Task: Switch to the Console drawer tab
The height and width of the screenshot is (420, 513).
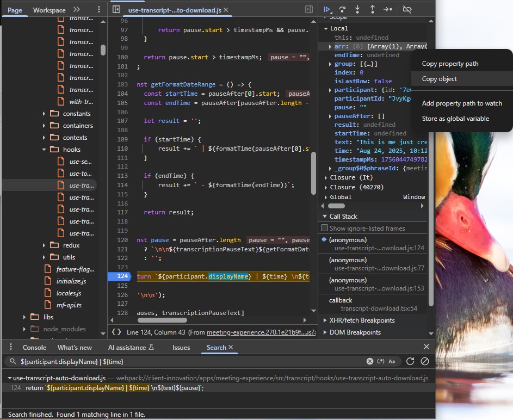Action: [x=34, y=347]
